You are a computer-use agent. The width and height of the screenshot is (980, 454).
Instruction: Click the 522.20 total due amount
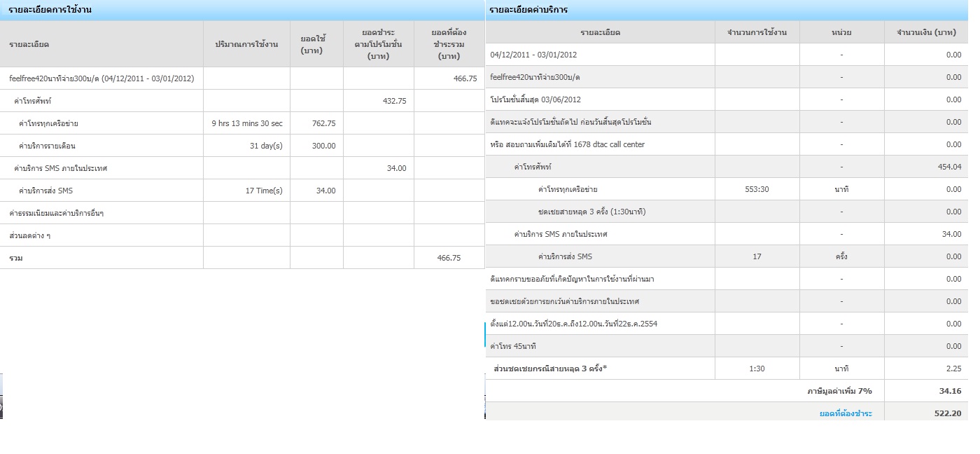(x=948, y=413)
